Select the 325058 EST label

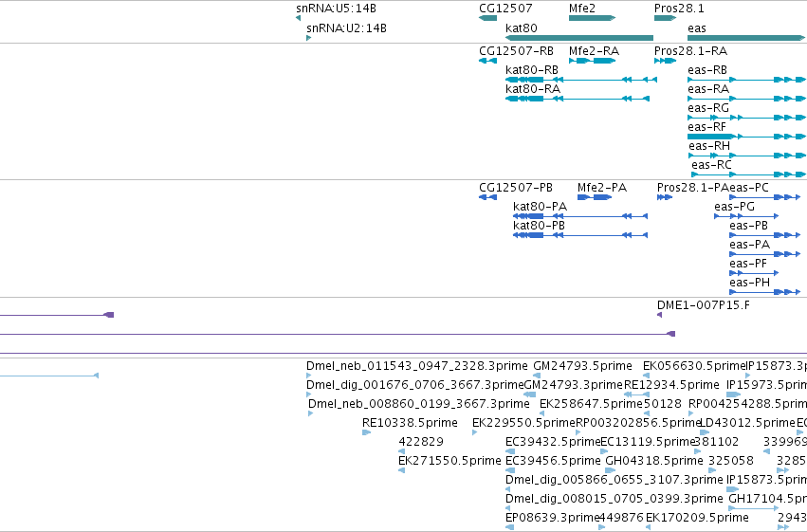pos(731,461)
